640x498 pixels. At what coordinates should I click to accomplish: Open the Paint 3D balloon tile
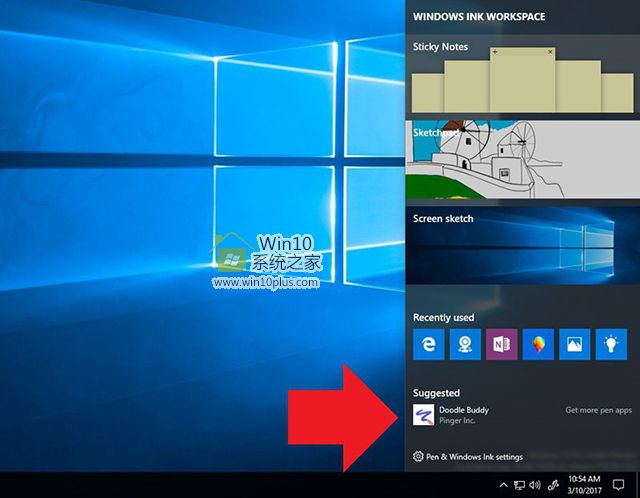click(538, 344)
